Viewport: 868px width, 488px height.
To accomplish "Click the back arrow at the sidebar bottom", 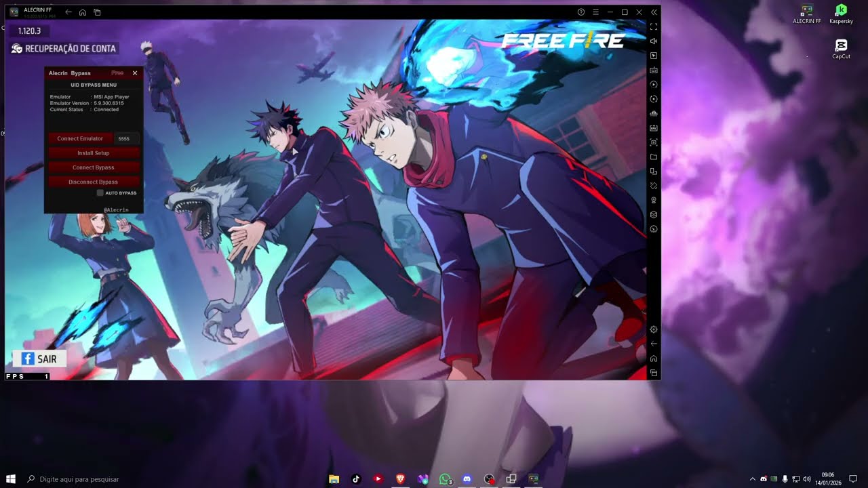I will point(654,344).
